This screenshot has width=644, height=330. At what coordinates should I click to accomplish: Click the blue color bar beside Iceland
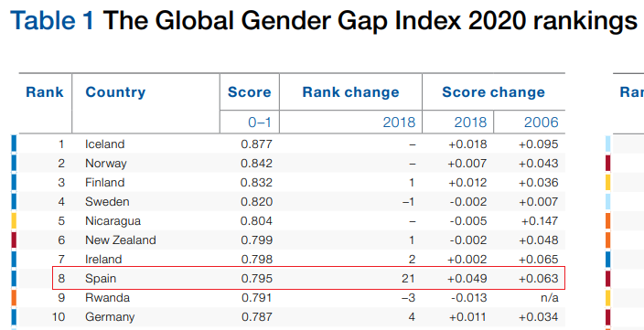click(14, 144)
